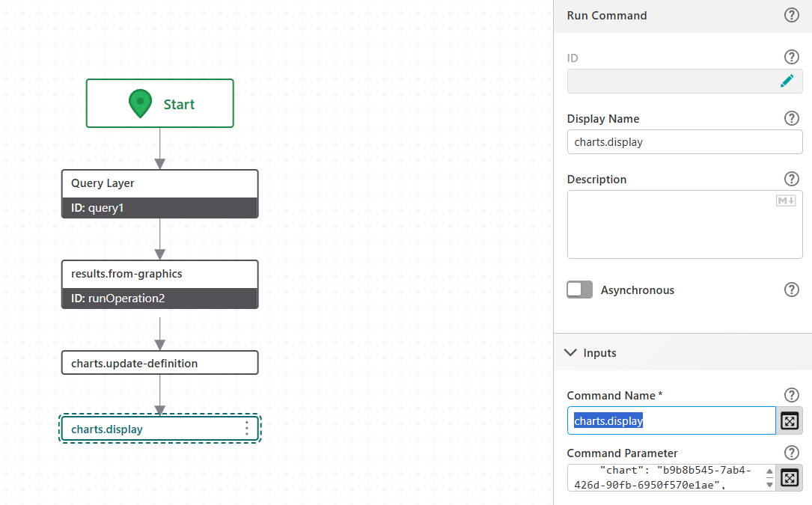Click the pencil edit icon in ID field
The image size is (812, 505).
click(x=787, y=82)
